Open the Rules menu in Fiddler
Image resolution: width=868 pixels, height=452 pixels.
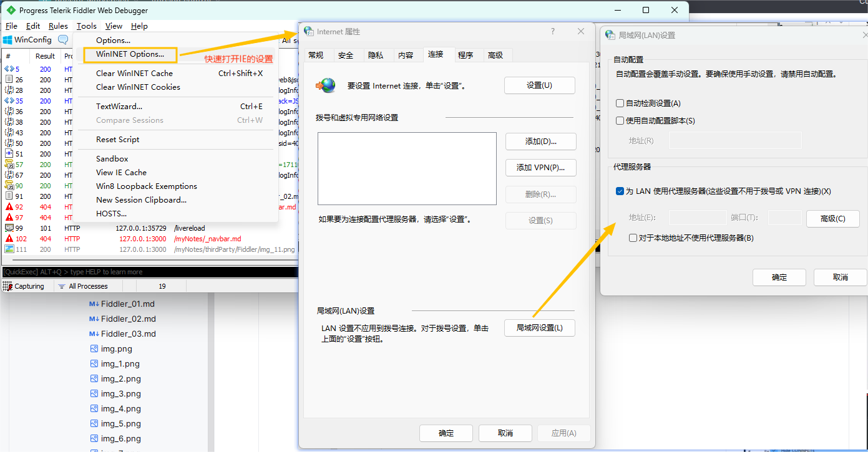point(58,26)
